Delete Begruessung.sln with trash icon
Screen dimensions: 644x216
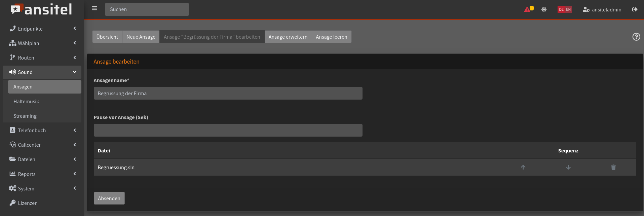point(613,167)
